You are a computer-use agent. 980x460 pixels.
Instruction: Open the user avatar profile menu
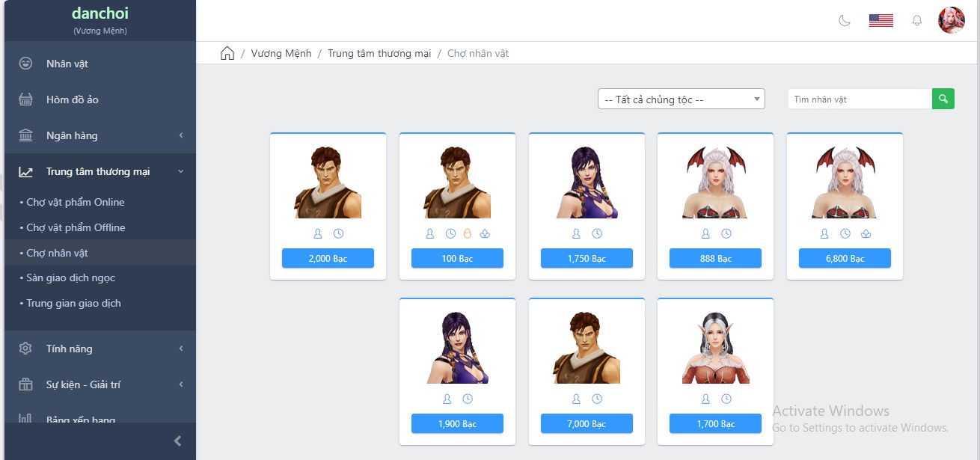pos(951,20)
